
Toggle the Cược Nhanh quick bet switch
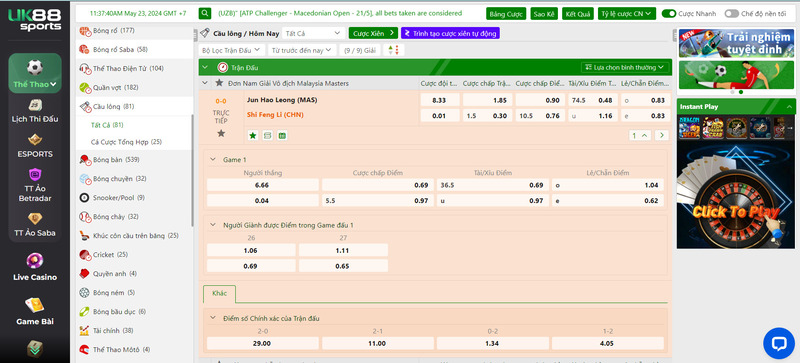[x=668, y=14]
